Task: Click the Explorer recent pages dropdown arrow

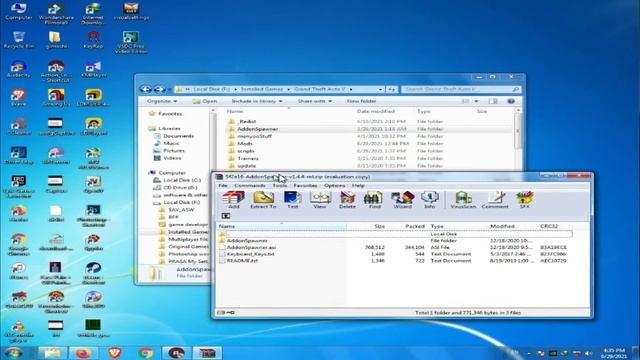Action: [x=169, y=89]
